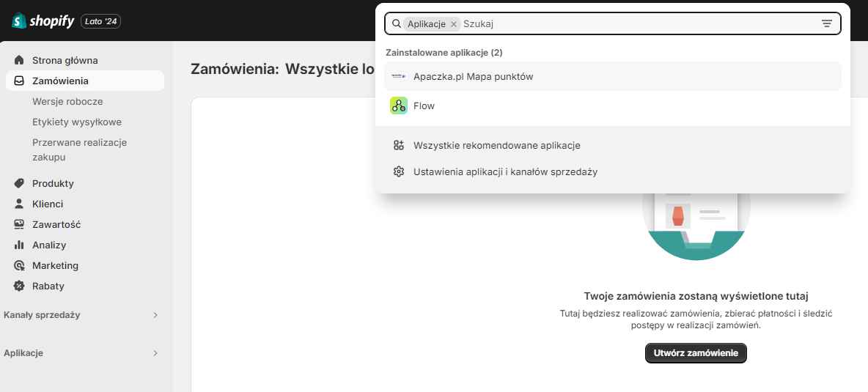
Task: Click the Marketing target icon
Action: pos(19,265)
